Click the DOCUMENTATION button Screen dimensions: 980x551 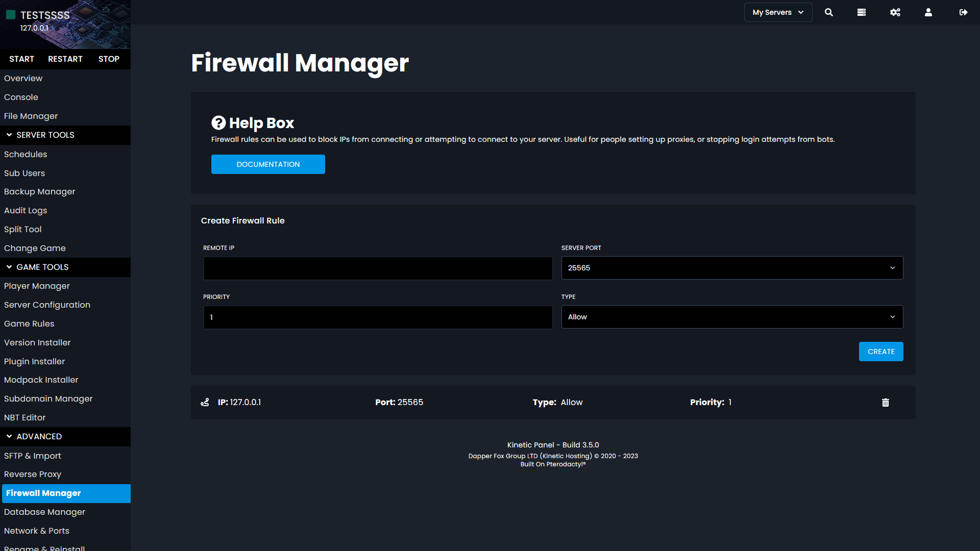click(268, 164)
